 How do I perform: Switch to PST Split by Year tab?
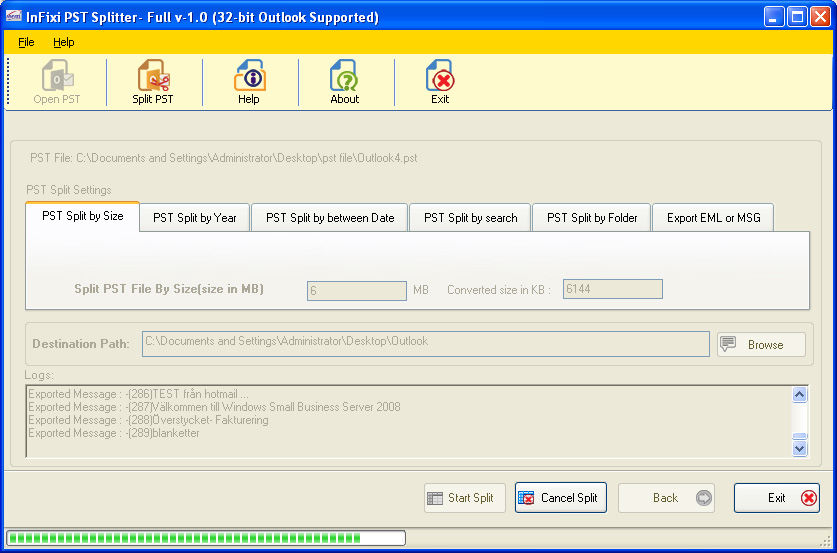point(195,218)
